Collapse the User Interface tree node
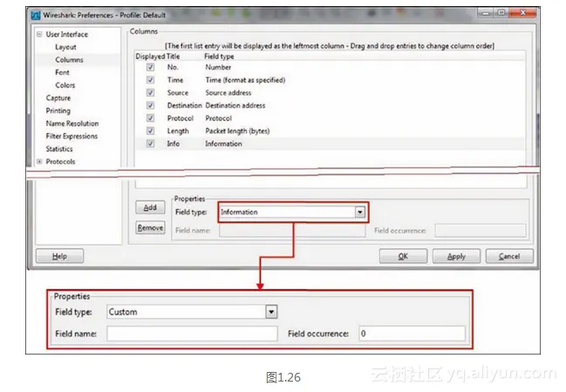The height and width of the screenshot is (392, 566). [x=39, y=34]
